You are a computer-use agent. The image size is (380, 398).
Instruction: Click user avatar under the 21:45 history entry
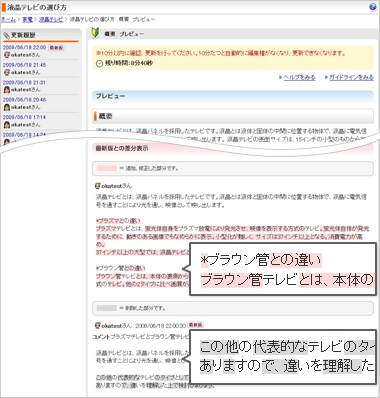point(7,72)
